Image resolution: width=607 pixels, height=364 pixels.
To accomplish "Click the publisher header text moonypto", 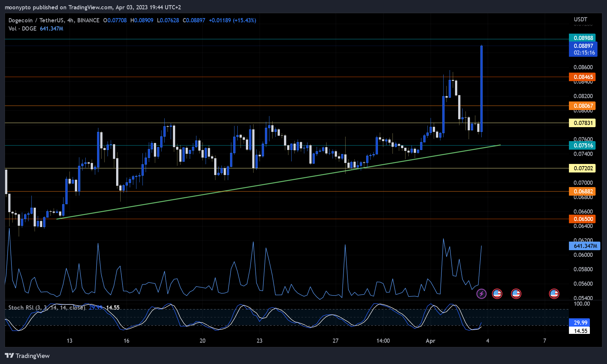I will [x=18, y=7].
